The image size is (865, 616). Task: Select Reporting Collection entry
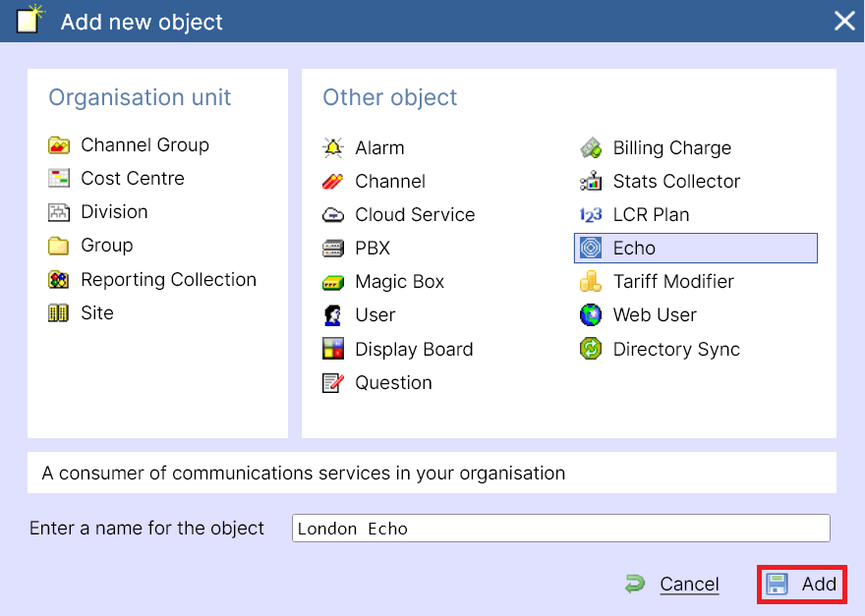pos(168,280)
